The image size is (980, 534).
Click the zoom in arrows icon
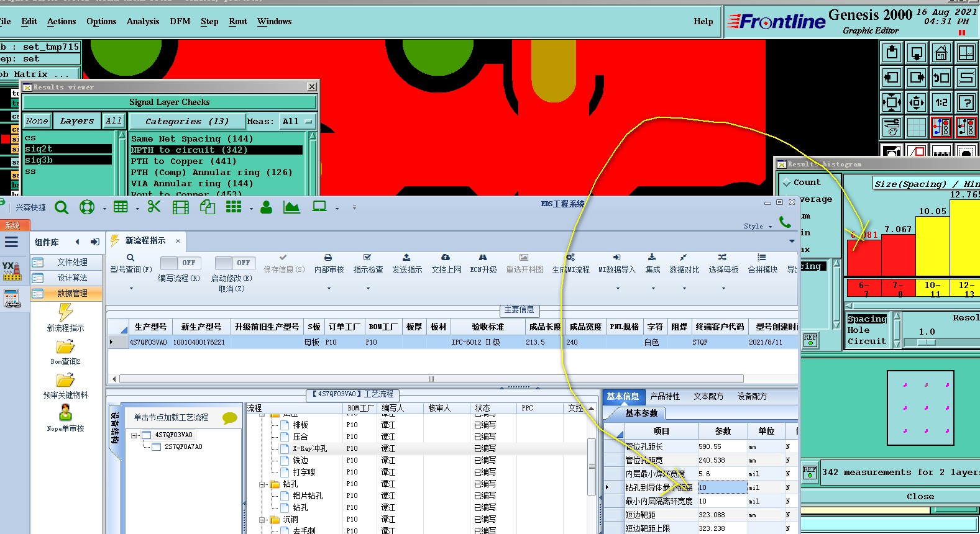(x=892, y=102)
